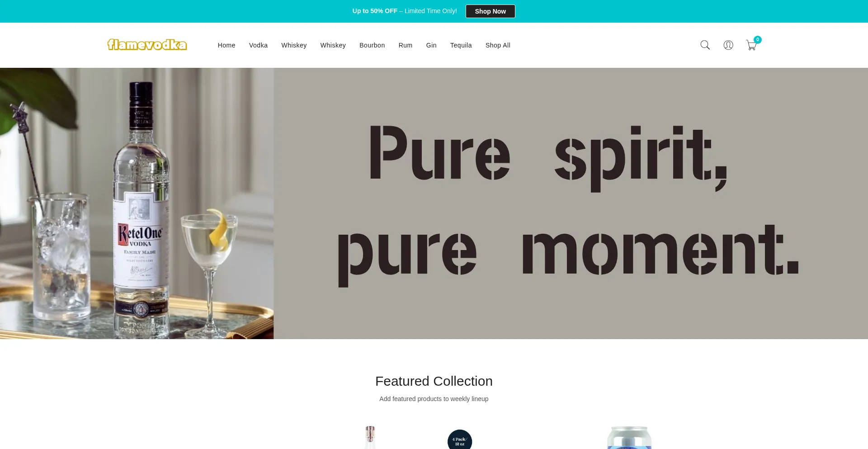Open the Bourbon category
This screenshot has height=449, width=868.
click(x=372, y=45)
